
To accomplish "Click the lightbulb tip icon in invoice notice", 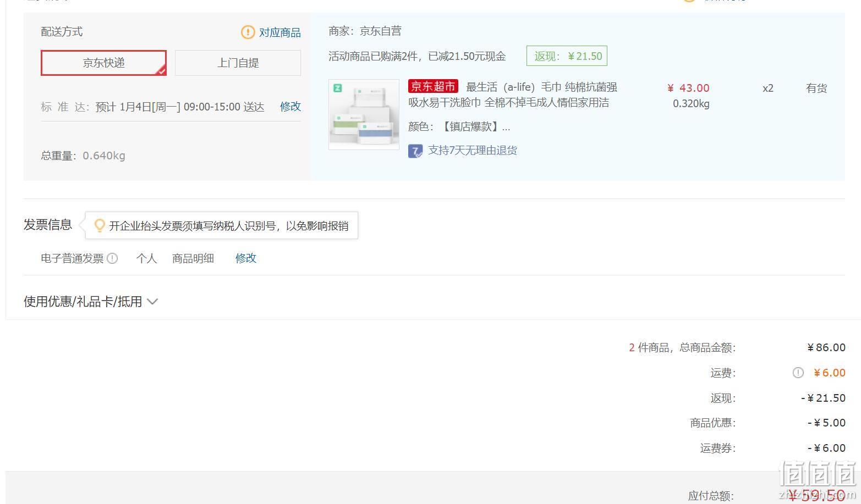I will coord(100,225).
